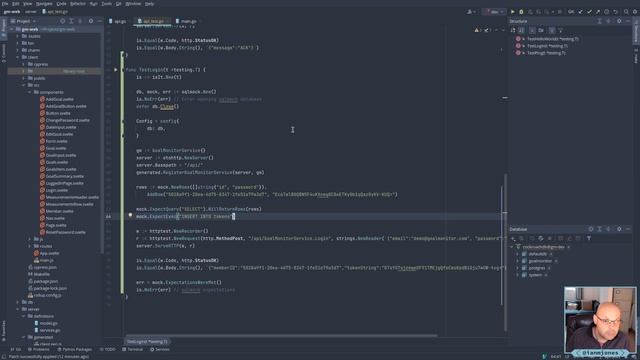The width and height of the screenshot is (640, 360).
Task: Click the intention lightbulb in the editor gutter
Action: point(130,215)
